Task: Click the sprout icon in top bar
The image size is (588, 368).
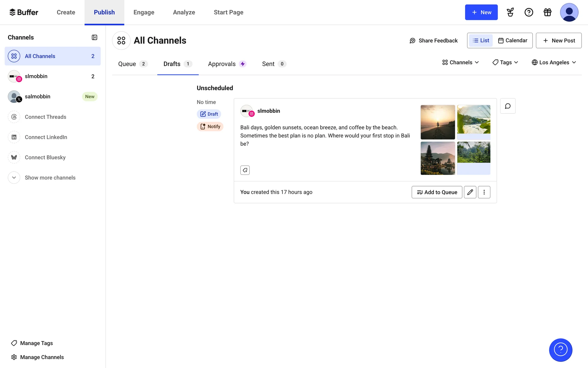Action: click(x=510, y=12)
